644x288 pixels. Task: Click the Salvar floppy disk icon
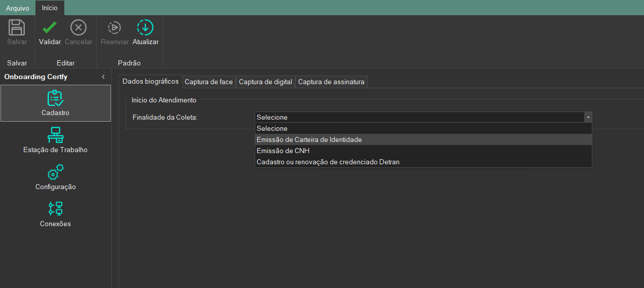[x=17, y=27]
